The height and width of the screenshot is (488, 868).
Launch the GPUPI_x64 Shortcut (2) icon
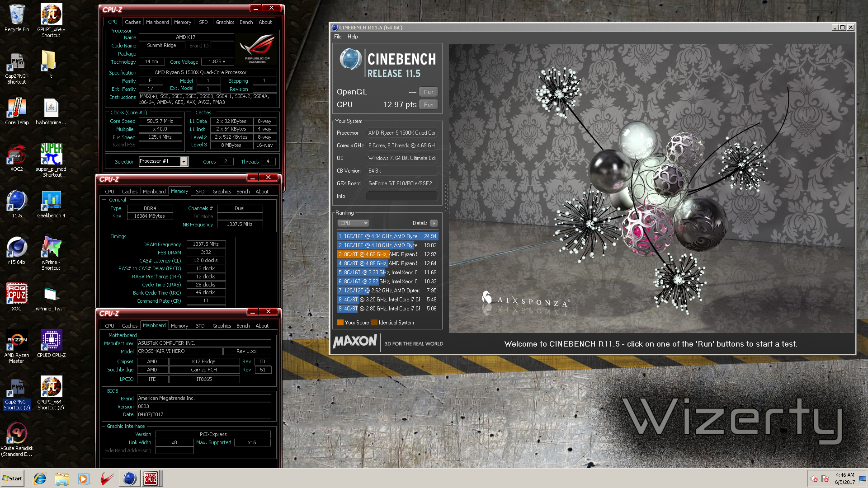coord(51,393)
